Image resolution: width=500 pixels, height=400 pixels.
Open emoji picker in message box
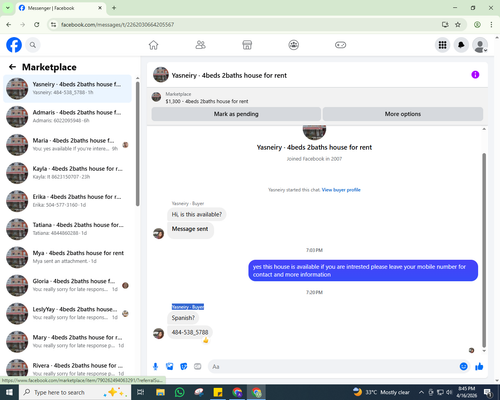(463, 366)
